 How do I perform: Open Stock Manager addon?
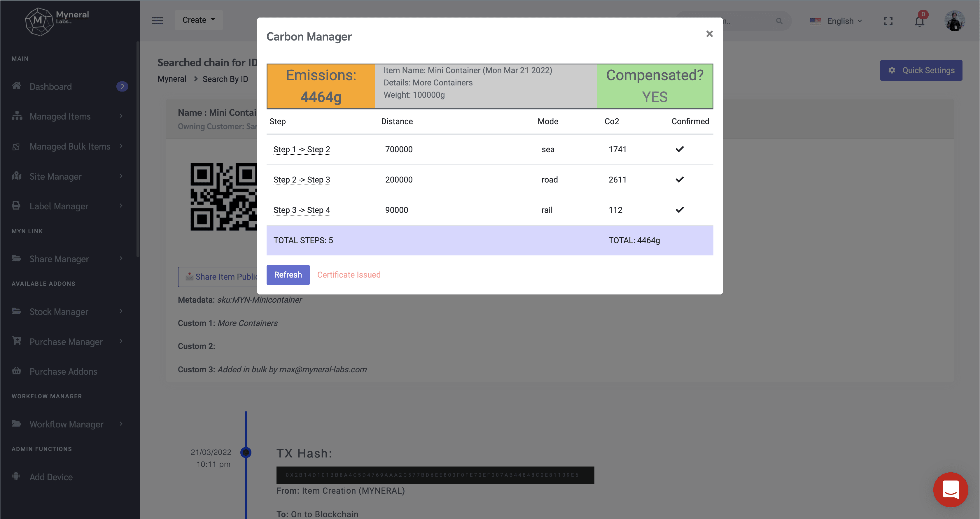click(x=59, y=312)
